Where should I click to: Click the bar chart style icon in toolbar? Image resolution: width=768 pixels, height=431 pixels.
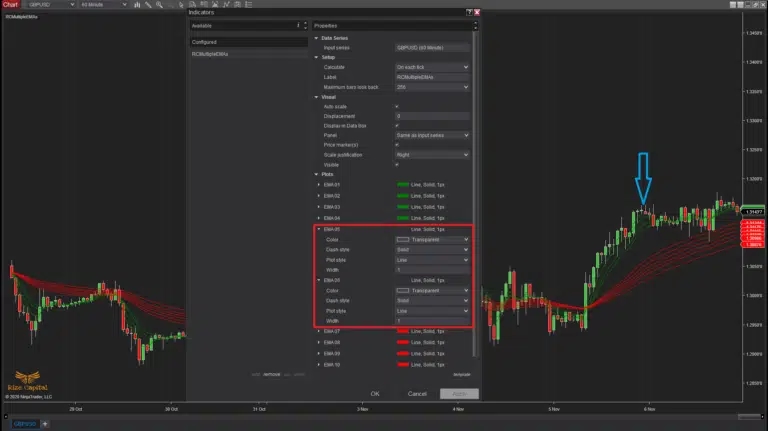[x=136, y=5]
